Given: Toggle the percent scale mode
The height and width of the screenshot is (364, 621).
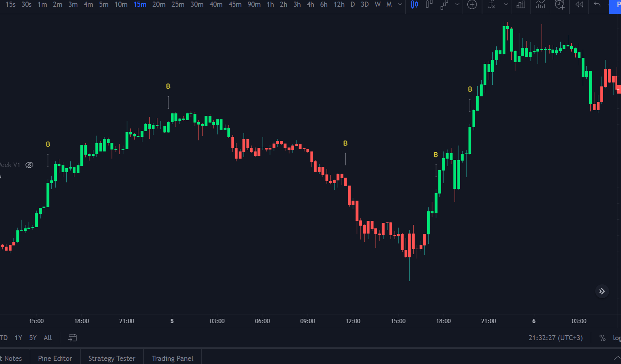Looking at the screenshot, I should [602, 338].
